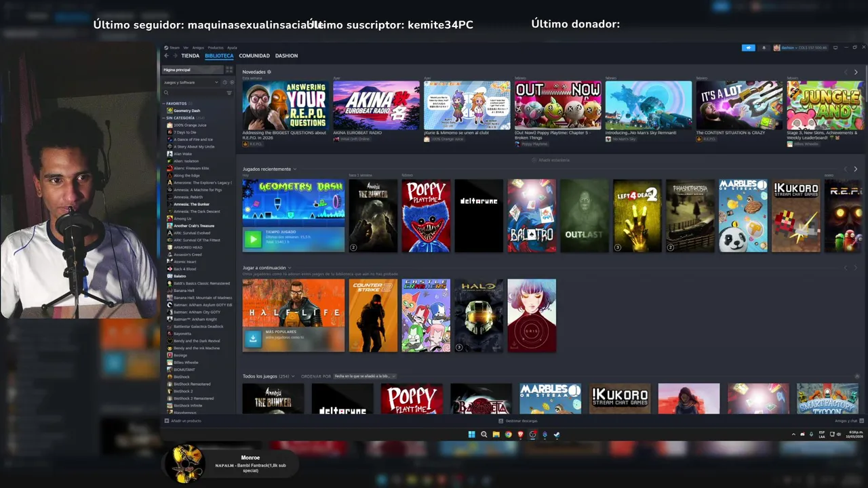Screen dimensions: 868x488
Task: Click Añadir un producto at the bottom
Action: [x=183, y=421]
